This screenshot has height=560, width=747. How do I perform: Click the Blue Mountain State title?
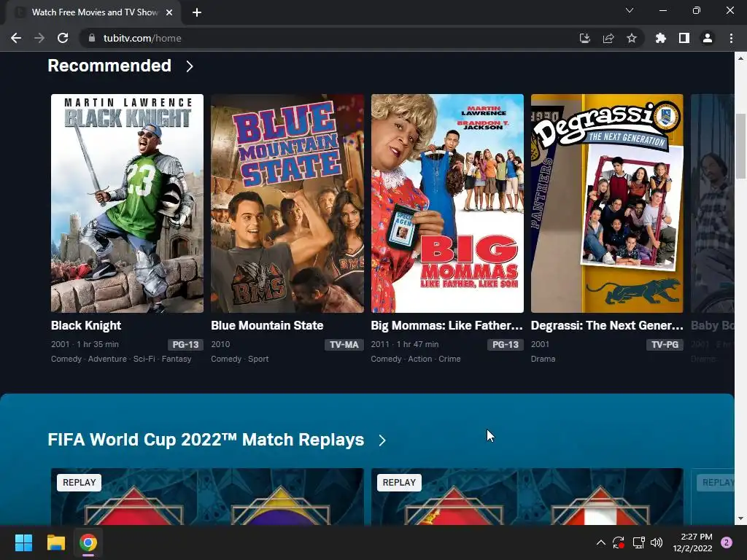267,326
